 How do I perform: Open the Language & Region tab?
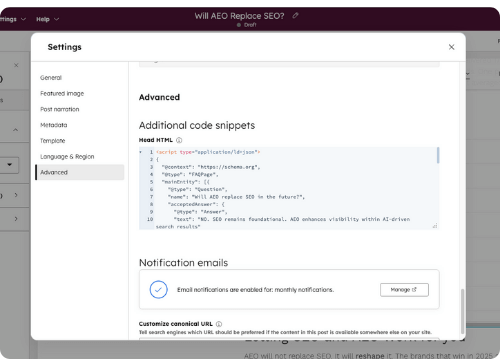[67, 157]
